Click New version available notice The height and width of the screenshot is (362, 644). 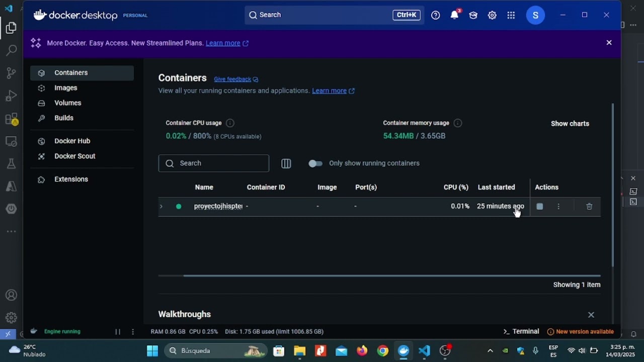click(581, 332)
